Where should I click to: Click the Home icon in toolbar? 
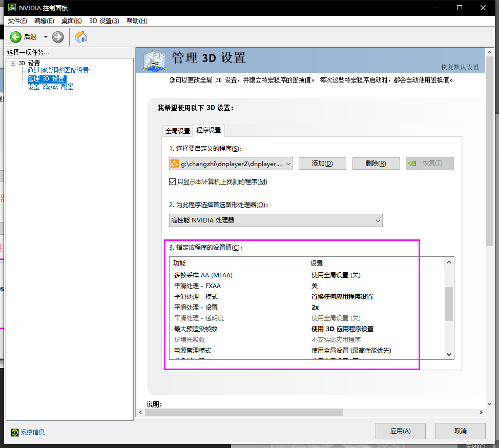coord(81,36)
